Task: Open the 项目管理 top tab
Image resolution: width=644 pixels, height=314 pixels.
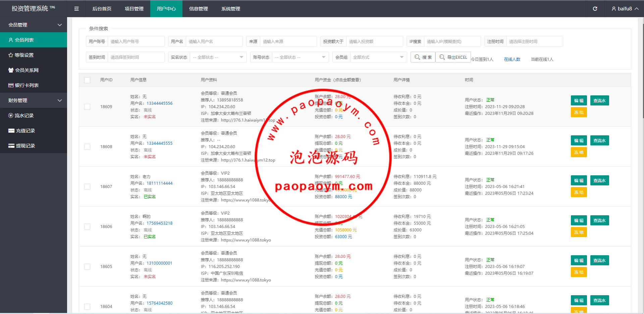Action: [x=134, y=9]
